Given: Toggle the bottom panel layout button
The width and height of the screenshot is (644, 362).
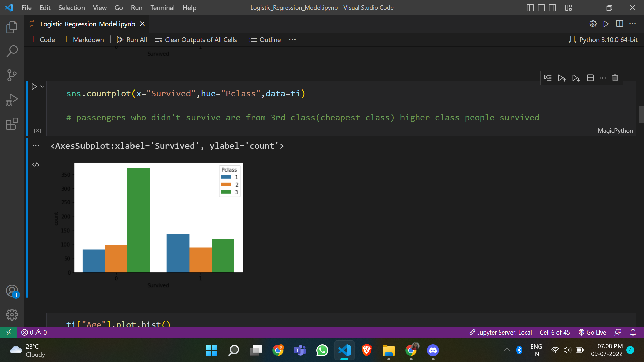Looking at the screenshot, I should [x=541, y=8].
